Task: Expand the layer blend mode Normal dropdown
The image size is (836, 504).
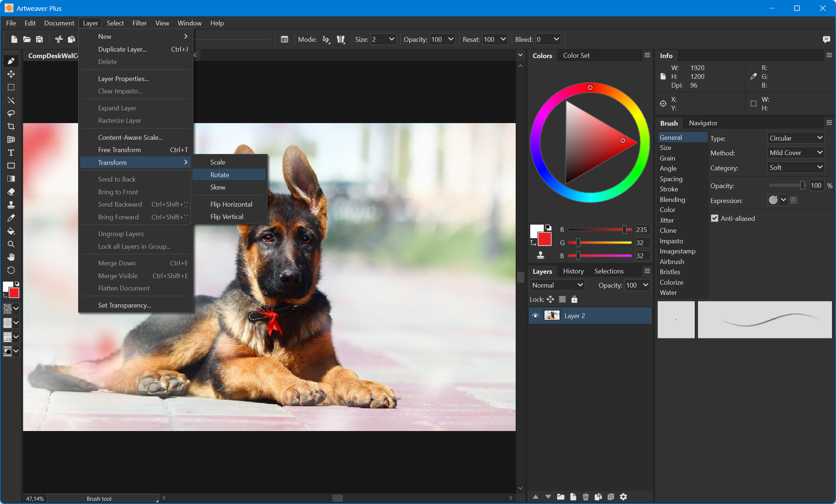Action: coord(557,285)
